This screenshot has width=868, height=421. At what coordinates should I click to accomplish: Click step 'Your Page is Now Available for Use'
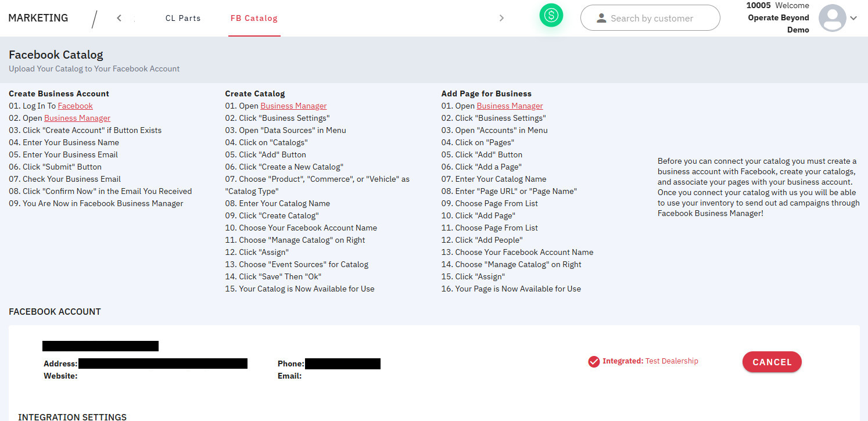pyautogui.click(x=511, y=289)
